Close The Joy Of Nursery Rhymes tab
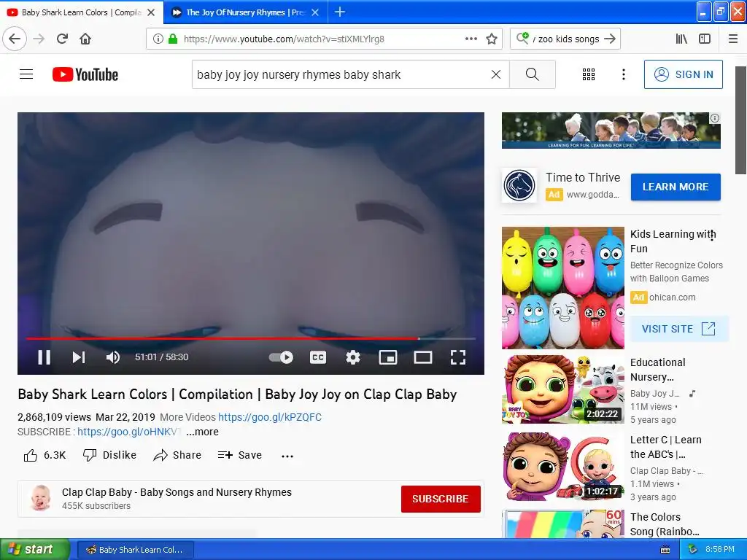 coord(315,12)
